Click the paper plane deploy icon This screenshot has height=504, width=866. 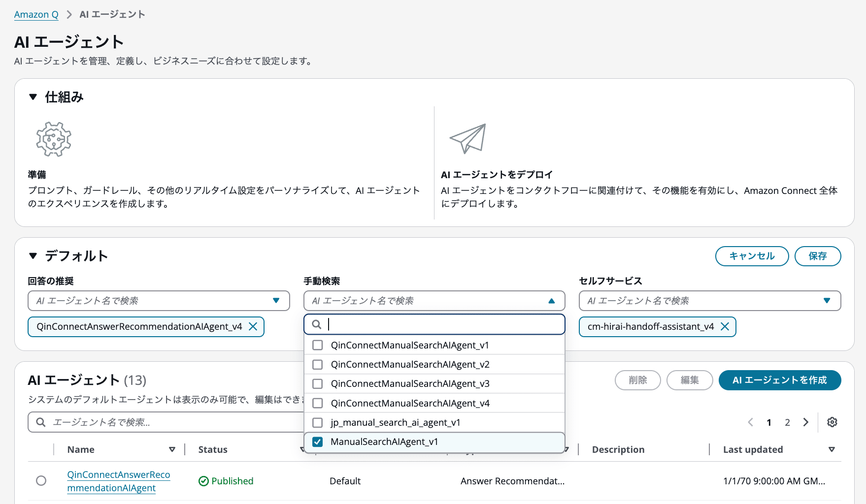pos(467,138)
